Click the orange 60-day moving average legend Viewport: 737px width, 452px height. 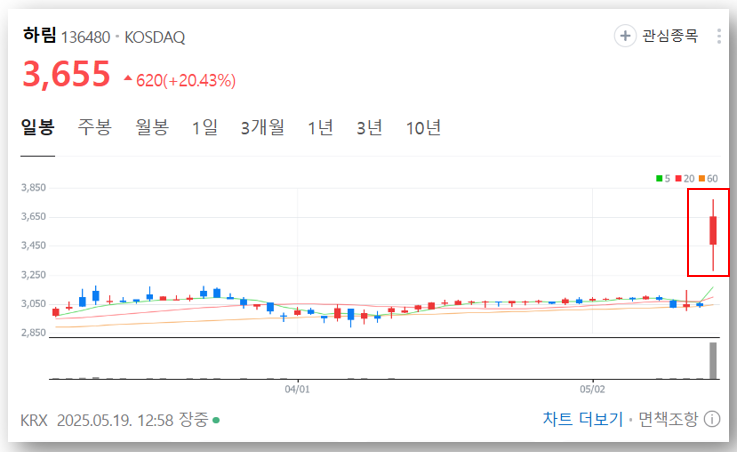pyautogui.click(x=708, y=179)
